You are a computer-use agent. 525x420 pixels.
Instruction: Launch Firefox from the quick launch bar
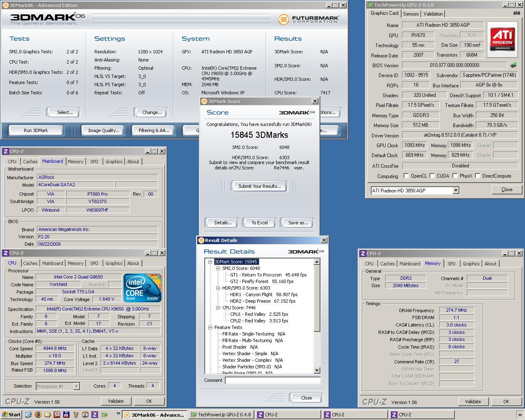tap(38, 415)
